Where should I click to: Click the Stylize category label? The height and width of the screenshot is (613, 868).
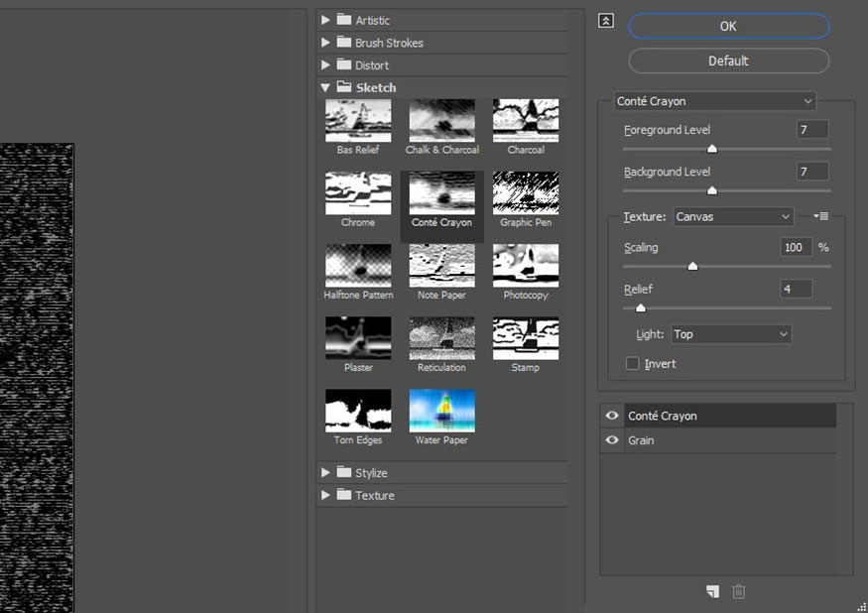pos(371,473)
